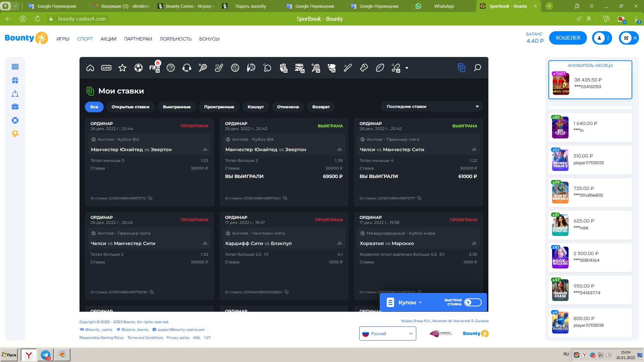Email support@bounty-casino.com link
The width and height of the screenshot is (644, 362).
178,329
